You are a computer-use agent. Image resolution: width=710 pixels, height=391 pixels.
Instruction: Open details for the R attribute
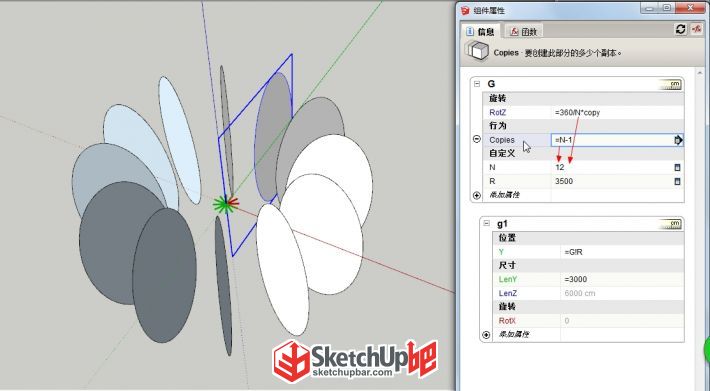point(677,181)
